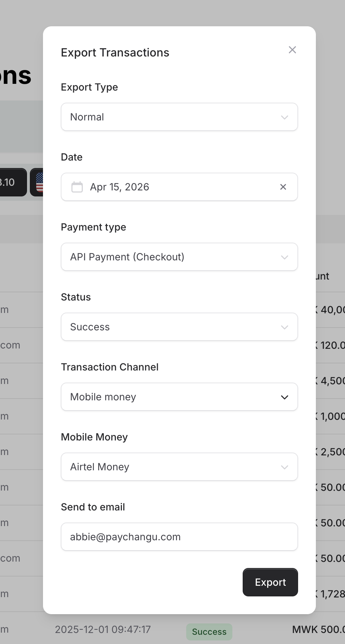
Task: Click the Success status badge in table
Action: pyautogui.click(x=209, y=632)
